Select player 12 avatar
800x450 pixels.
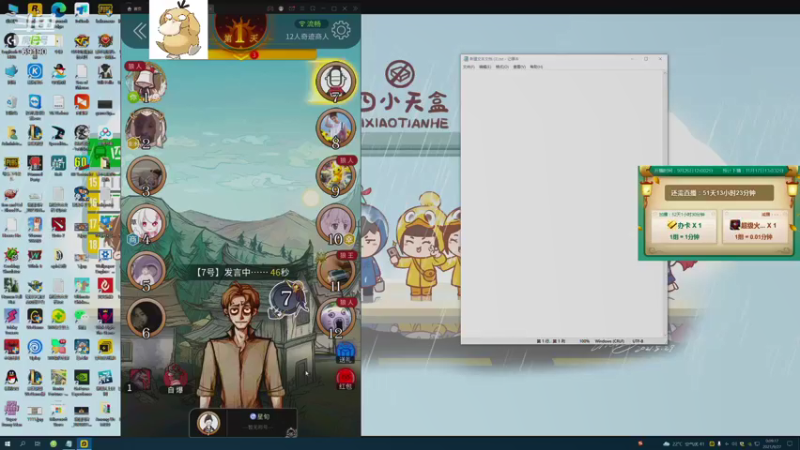click(335, 318)
